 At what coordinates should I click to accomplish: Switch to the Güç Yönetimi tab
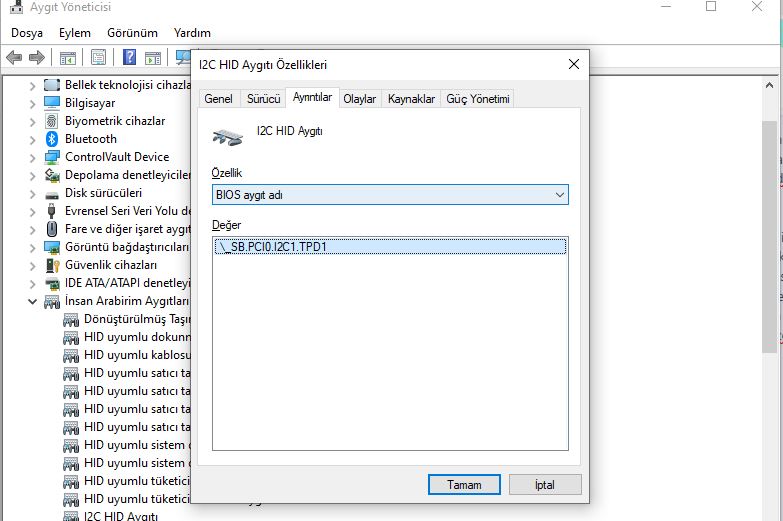coord(478,99)
